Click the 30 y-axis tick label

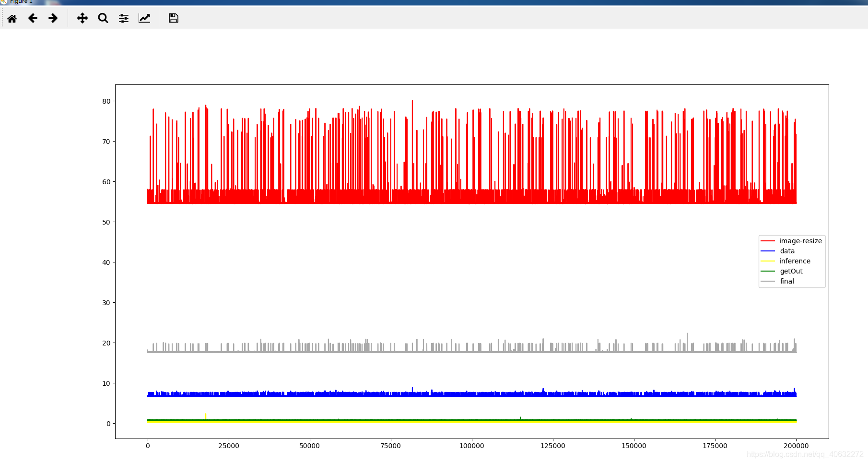point(106,303)
